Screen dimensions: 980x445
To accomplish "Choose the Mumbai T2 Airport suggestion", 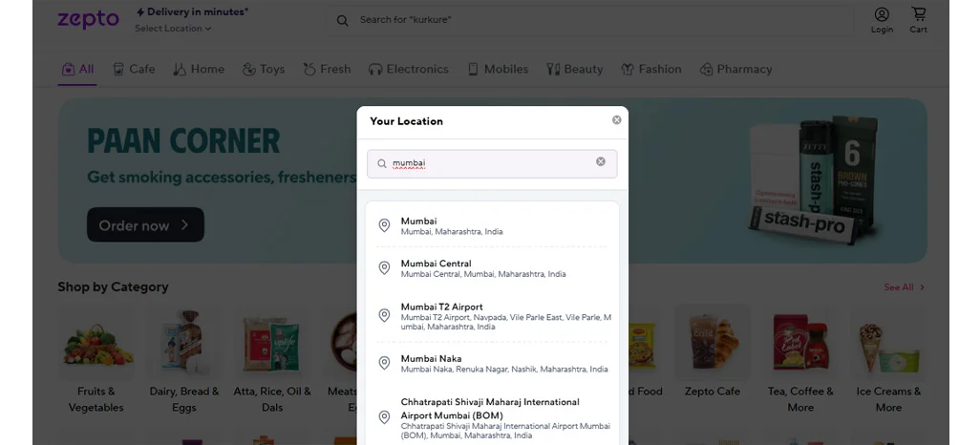I will (x=493, y=316).
